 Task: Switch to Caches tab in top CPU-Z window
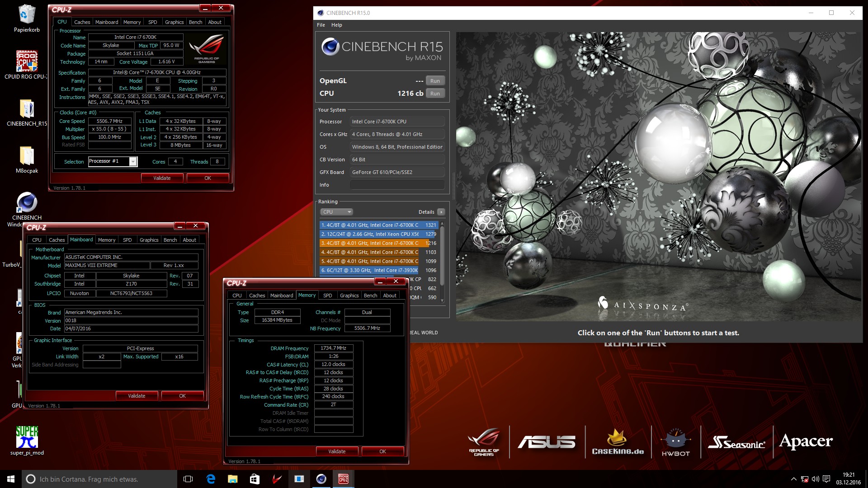82,22
